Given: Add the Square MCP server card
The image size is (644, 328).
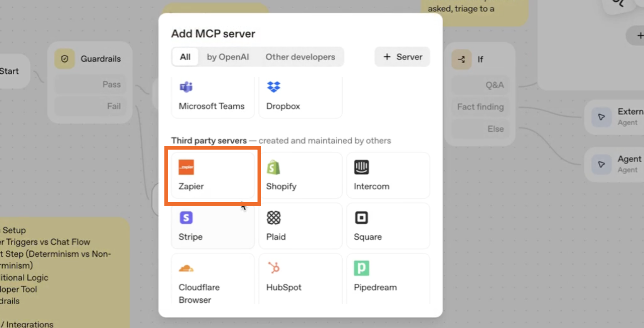Looking at the screenshot, I should [x=388, y=226].
